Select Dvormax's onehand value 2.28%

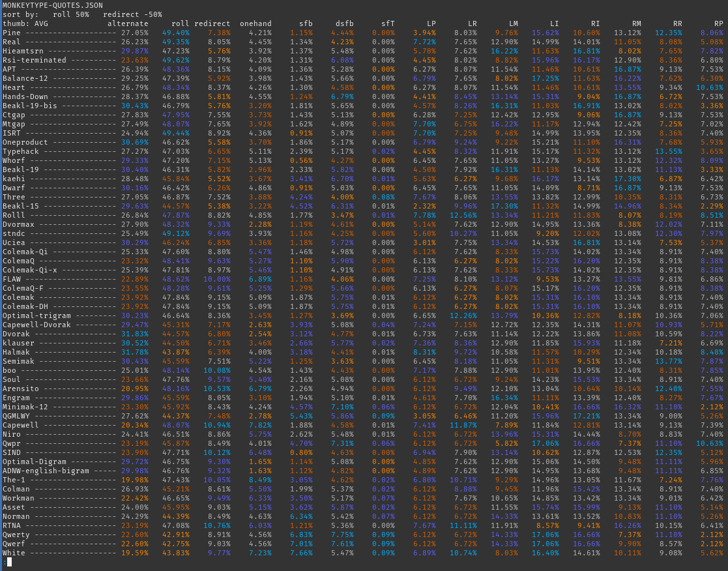(260, 225)
